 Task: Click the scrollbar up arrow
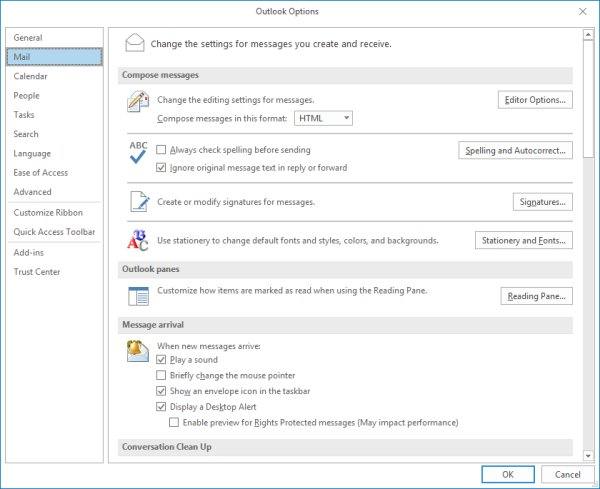pyautogui.click(x=588, y=35)
